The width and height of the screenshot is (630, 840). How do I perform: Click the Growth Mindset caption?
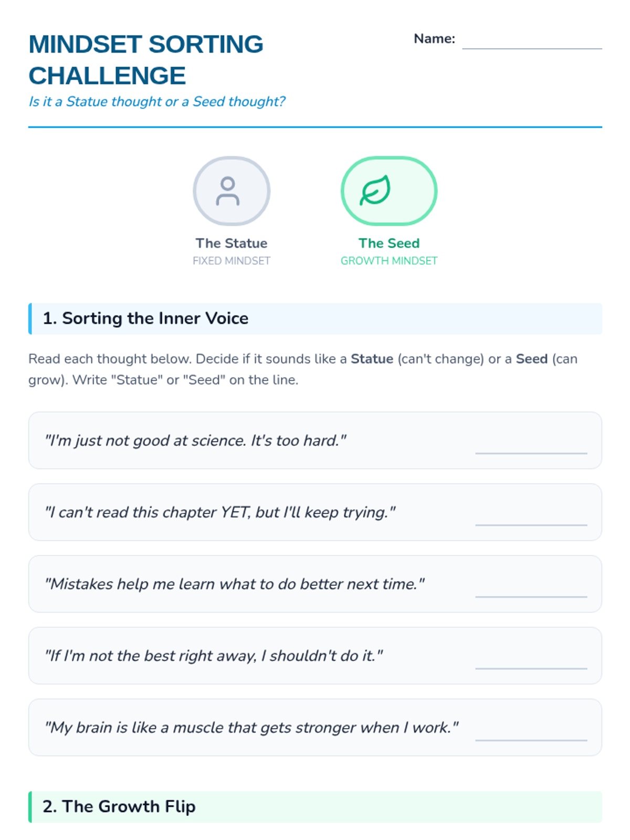click(x=389, y=261)
